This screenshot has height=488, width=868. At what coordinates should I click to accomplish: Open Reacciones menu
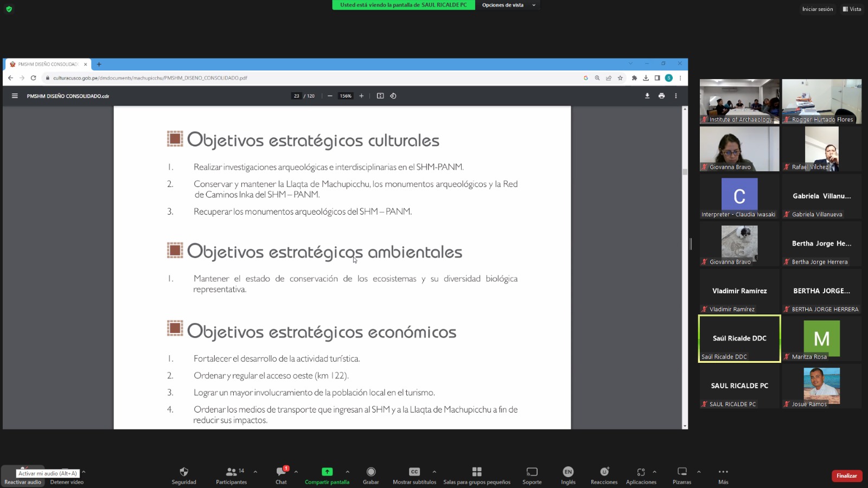pos(604,476)
